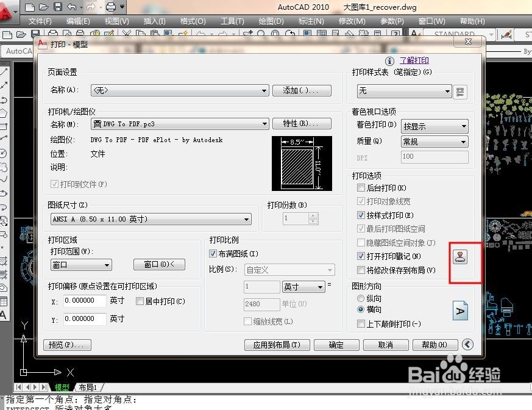Click the 确定 button

click(336, 345)
